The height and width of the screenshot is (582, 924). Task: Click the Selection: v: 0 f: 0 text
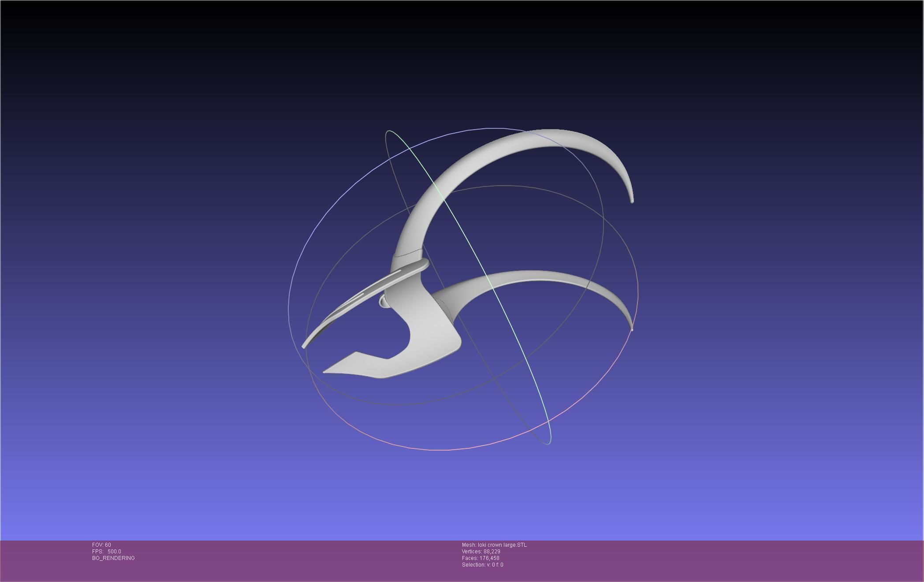point(482,565)
